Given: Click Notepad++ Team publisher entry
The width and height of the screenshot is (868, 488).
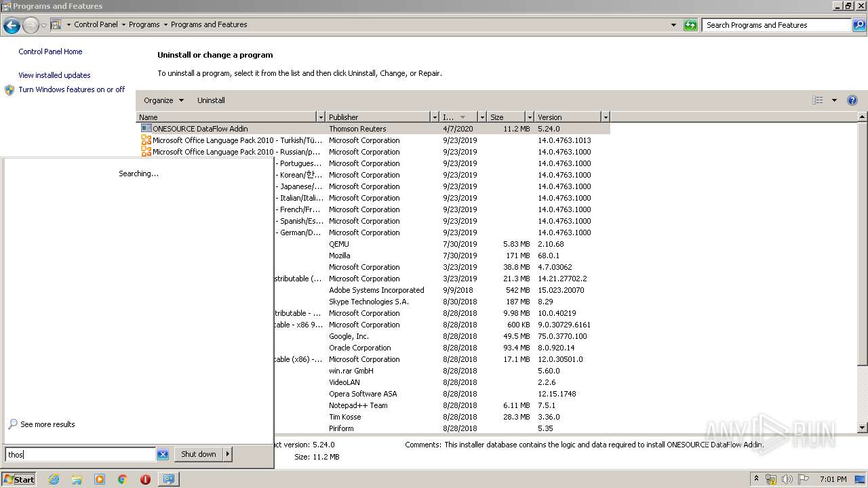Looking at the screenshot, I should click(x=358, y=405).
